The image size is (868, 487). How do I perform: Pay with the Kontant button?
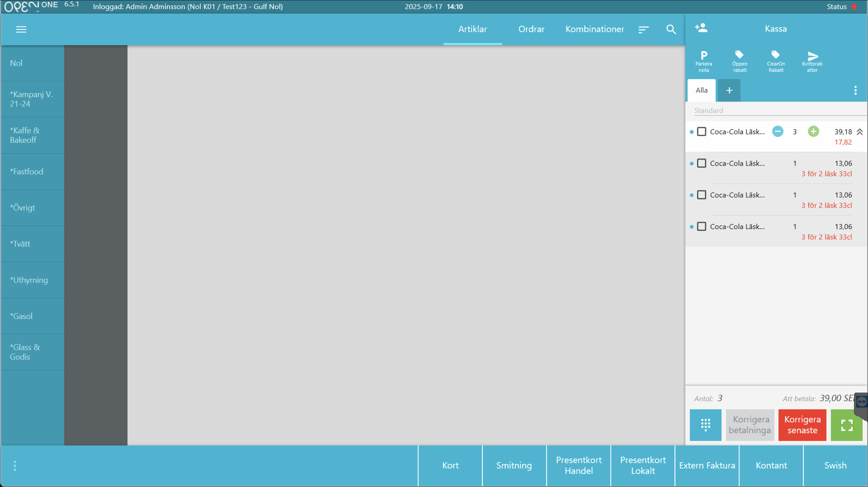point(771,465)
